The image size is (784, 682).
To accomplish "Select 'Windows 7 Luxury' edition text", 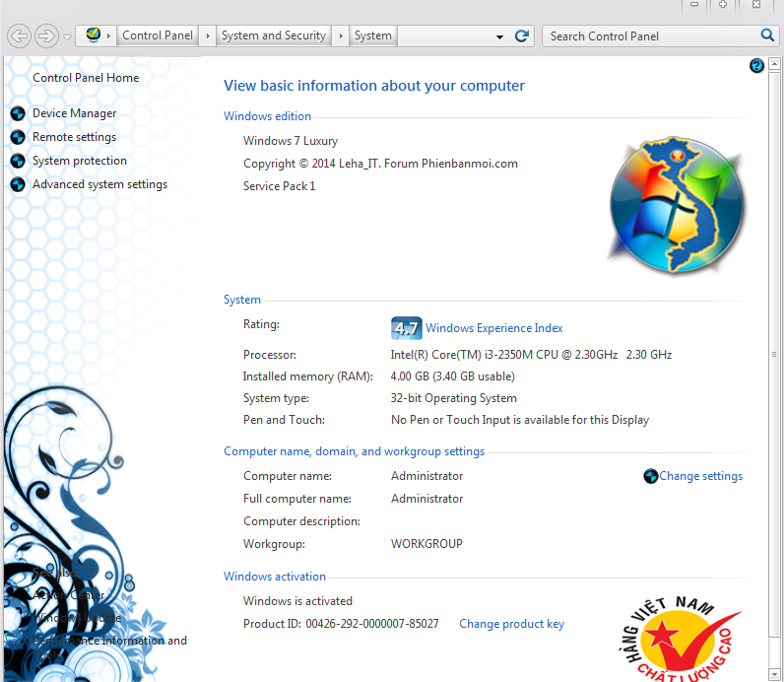I will [291, 141].
